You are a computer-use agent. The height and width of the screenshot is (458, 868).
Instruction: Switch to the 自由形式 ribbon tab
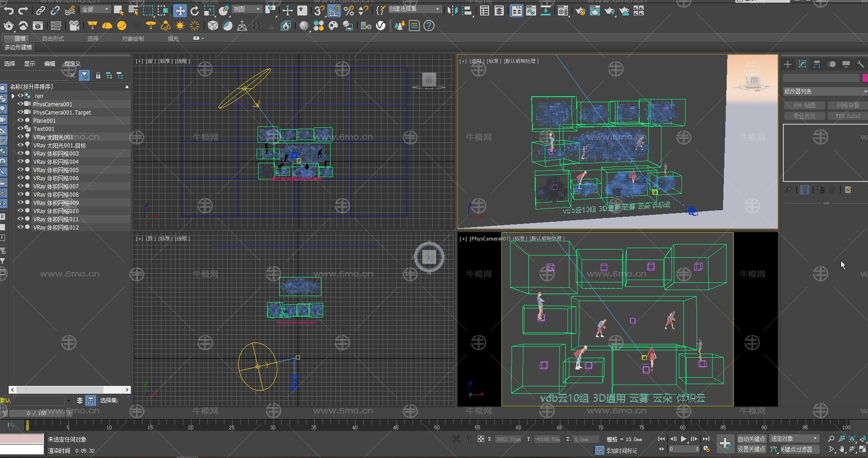(x=53, y=39)
